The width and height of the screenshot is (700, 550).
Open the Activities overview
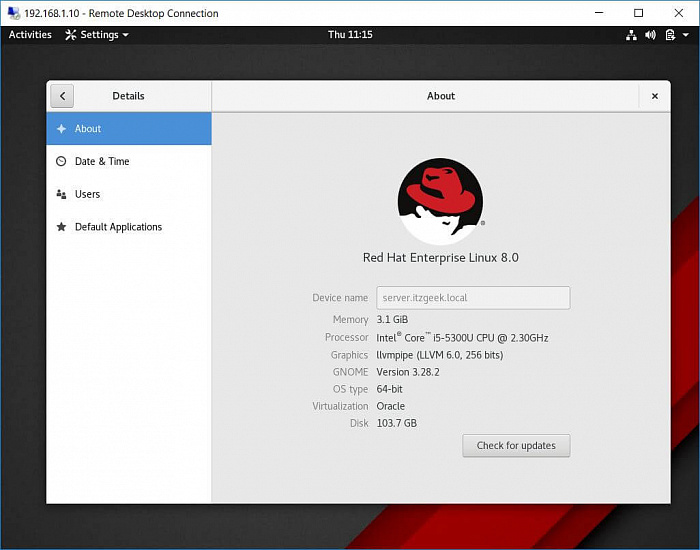point(30,35)
